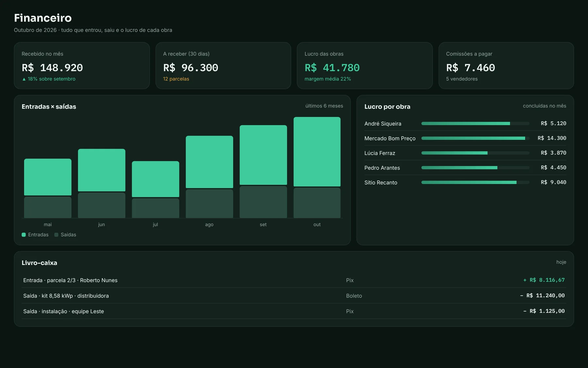Screen dimensions: 588x368
Task: Click André Siqueira's profit progress bar
Action: pos(475,123)
